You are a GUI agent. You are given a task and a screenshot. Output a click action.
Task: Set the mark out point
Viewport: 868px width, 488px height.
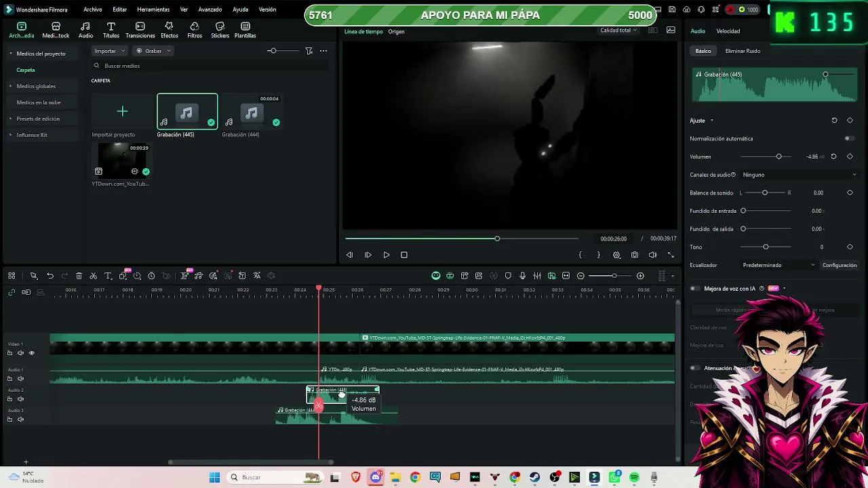[x=598, y=255]
